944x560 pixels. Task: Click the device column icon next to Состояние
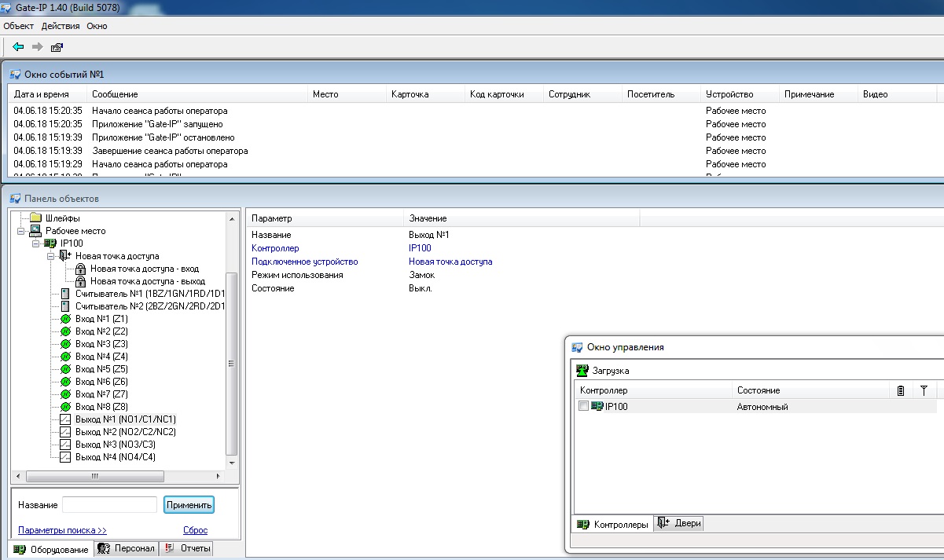pos(901,390)
